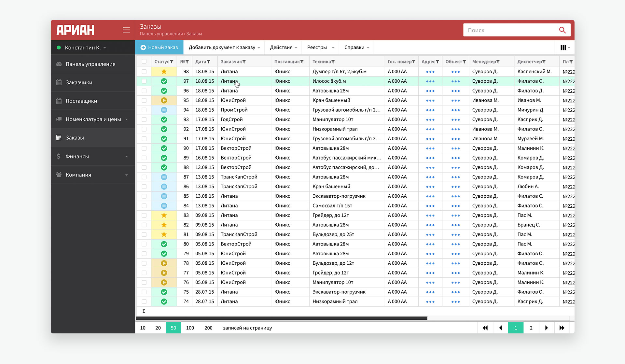Check the checkbox for order 97
This screenshot has height=364, width=625.
[x=144, y=81]
